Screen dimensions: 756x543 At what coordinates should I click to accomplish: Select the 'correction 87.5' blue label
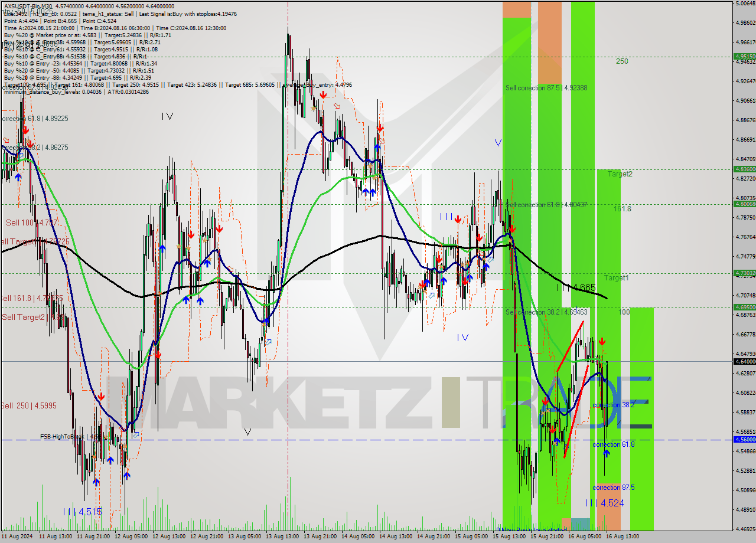coord(614,488)
